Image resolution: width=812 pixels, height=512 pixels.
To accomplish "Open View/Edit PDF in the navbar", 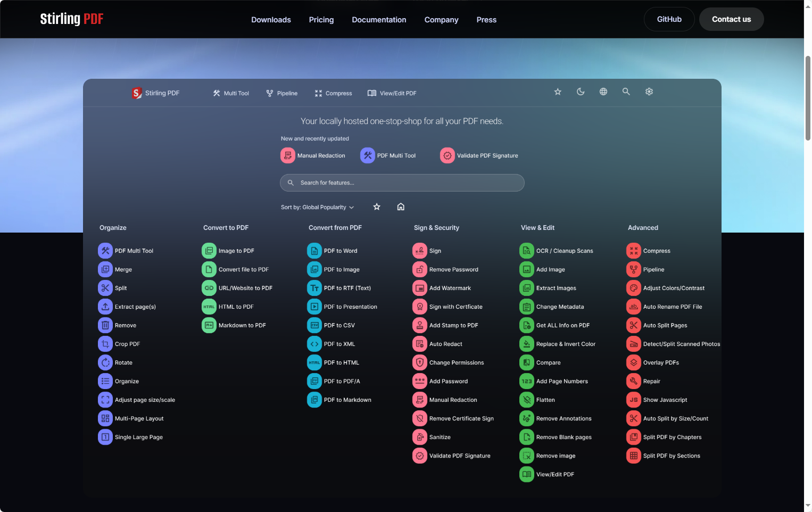I will (392, 93).
